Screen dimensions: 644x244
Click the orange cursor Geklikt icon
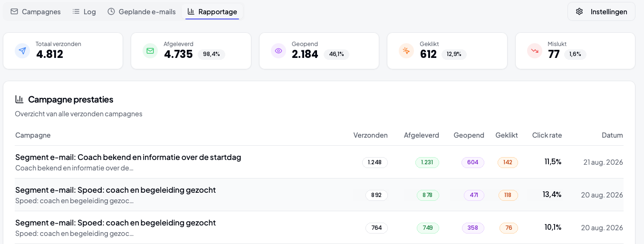pos(406,51)
